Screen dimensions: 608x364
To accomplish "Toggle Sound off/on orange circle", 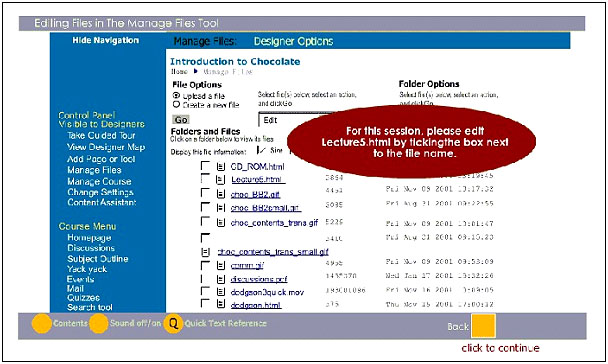I will (98, 324).
